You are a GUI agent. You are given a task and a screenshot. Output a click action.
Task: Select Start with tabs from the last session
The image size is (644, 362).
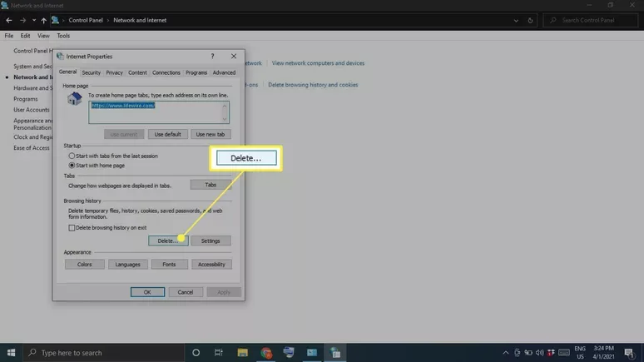coord(72,156)
